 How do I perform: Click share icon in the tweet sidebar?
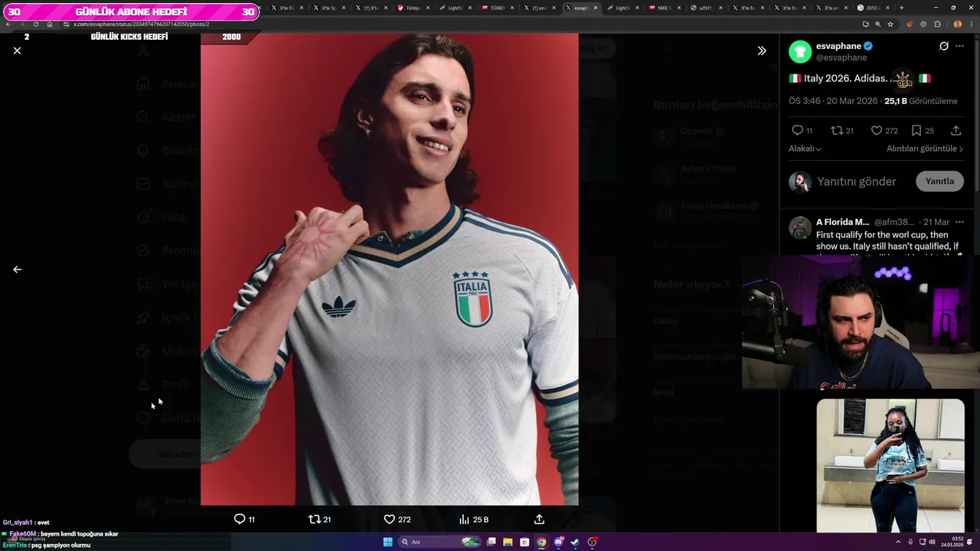(x=956, y=130)
